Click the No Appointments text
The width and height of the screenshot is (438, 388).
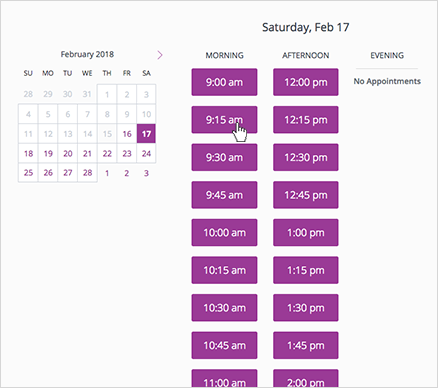[387, 81]
